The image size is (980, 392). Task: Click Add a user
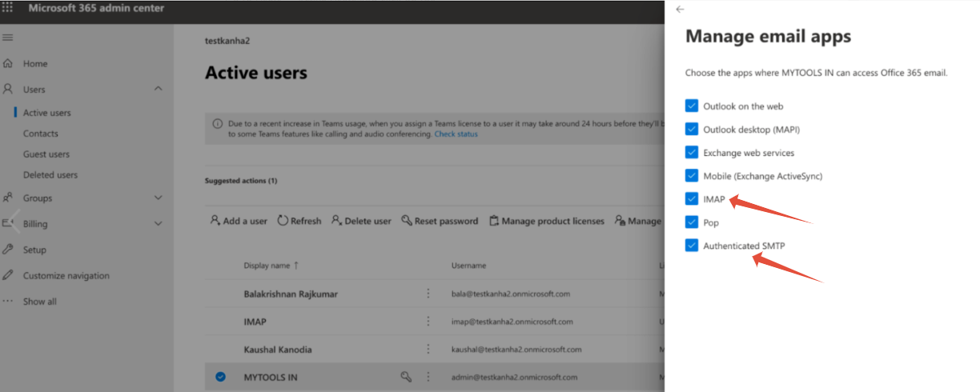(x=239, y=221)
